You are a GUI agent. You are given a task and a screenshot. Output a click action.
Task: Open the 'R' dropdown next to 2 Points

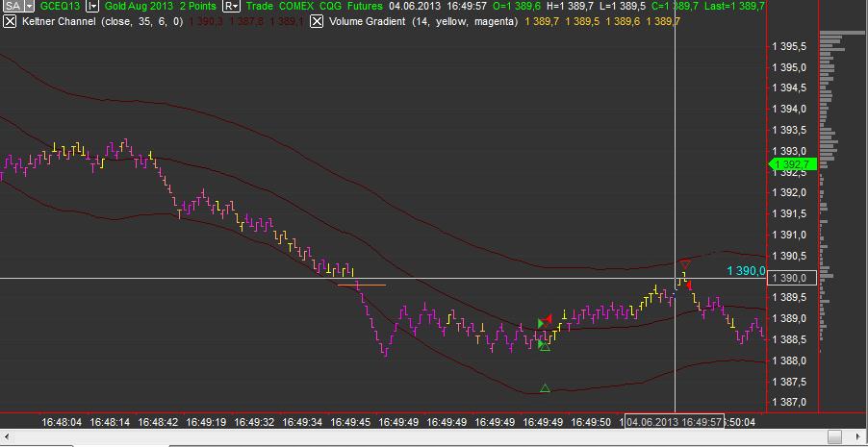231,6
